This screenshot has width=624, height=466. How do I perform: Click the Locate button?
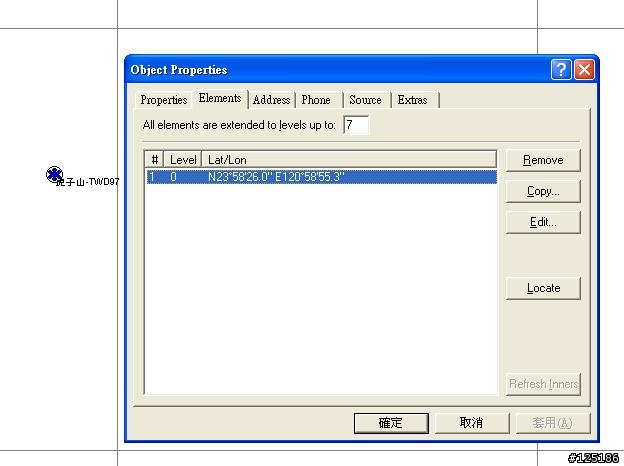click(543, 288)
